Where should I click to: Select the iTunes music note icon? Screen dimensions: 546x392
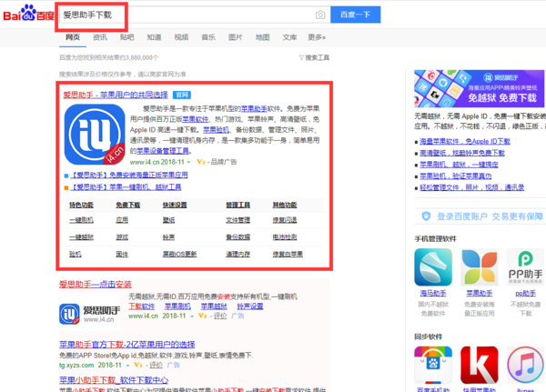tap(526, 366)
